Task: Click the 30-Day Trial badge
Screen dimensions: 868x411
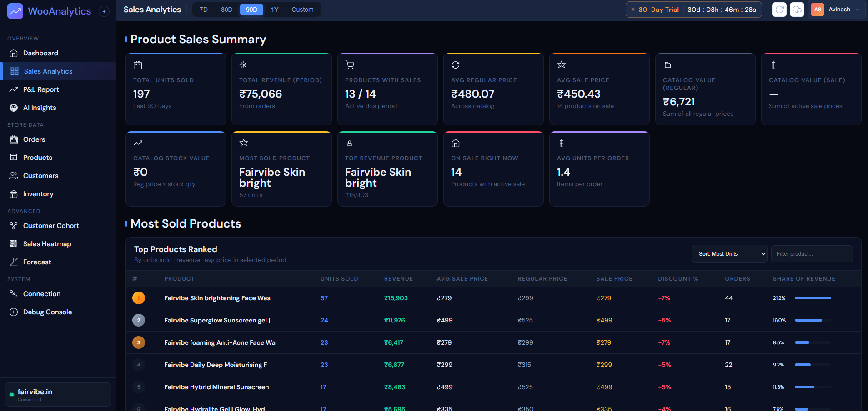Action: click(x=658, y=10)
